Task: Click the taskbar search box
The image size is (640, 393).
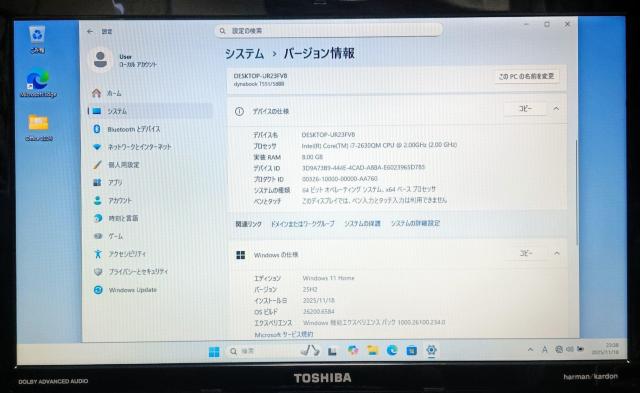Action: pyautogui.click(x=262, y=351)
